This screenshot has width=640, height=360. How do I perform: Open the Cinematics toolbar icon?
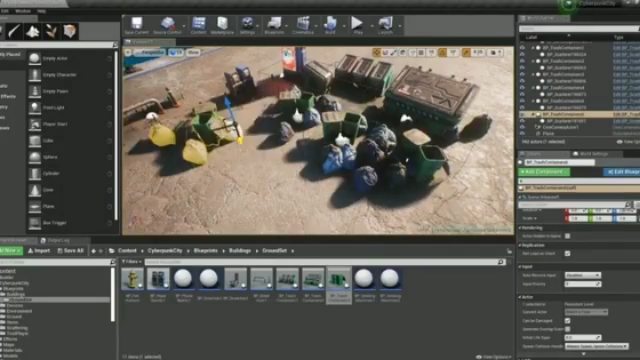pyautogui.click(x=303, y=25)
